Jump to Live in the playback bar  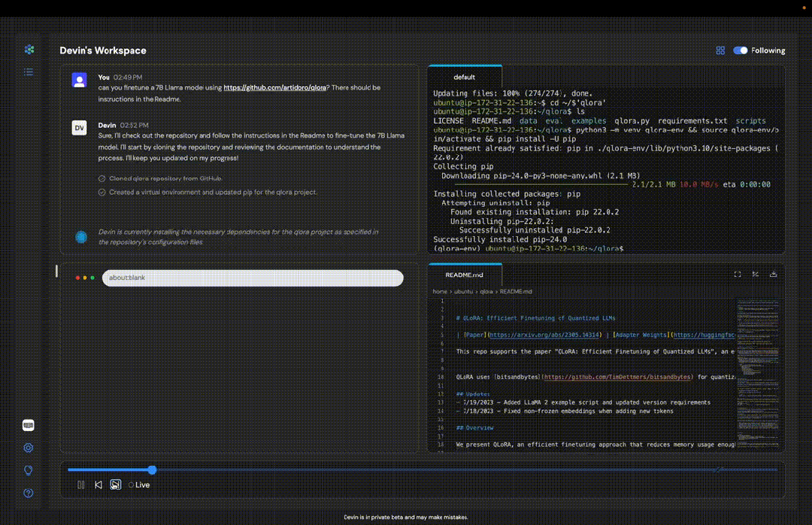(140, 485)
